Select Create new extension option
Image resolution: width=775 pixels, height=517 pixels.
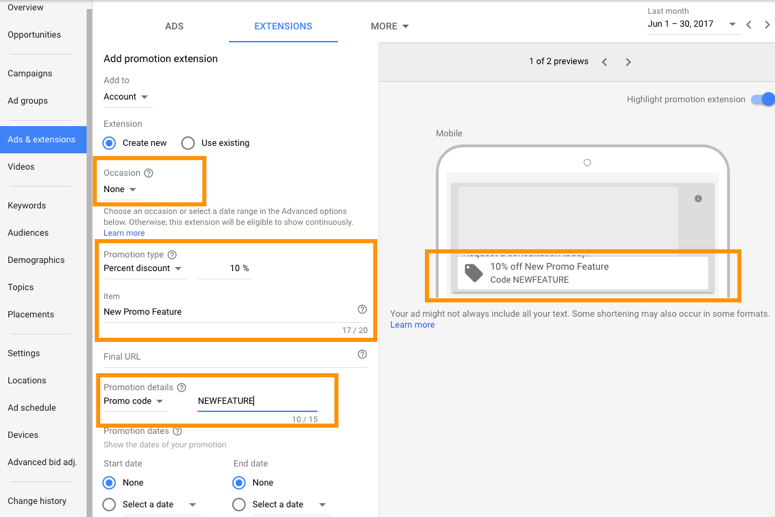[109, 143]
